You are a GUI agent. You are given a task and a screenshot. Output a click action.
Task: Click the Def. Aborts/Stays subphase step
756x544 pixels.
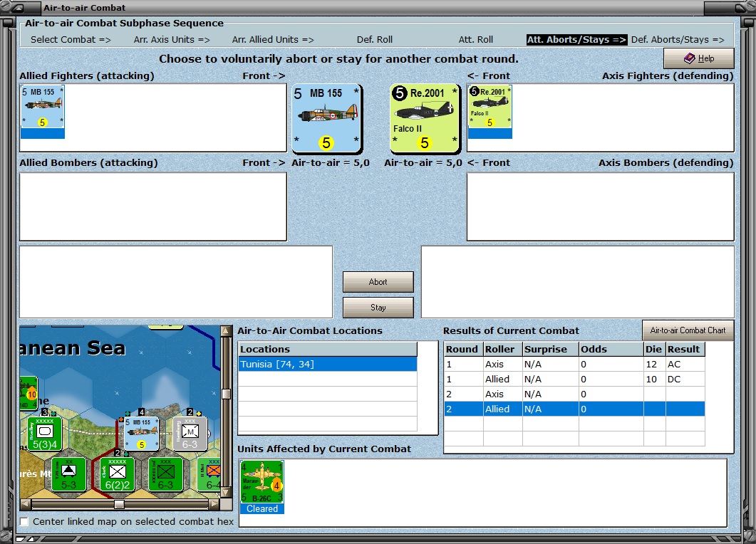pos(678,39)
